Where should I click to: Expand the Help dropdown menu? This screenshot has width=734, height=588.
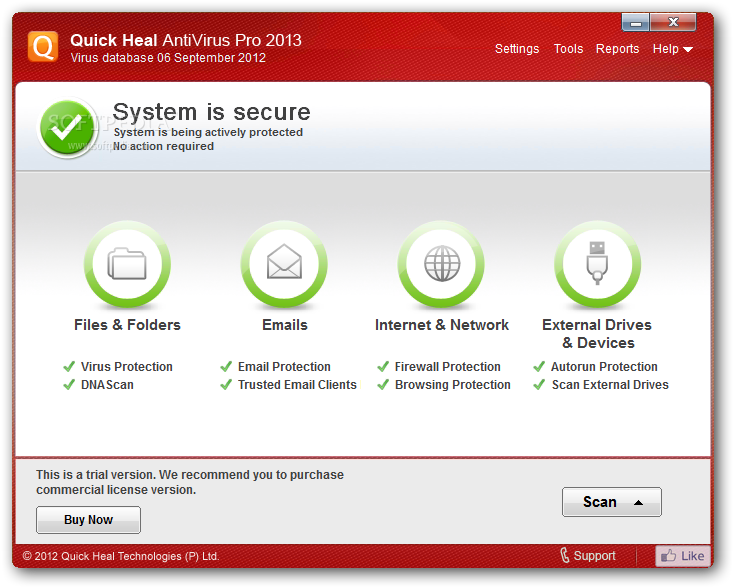tap(673, 49)
